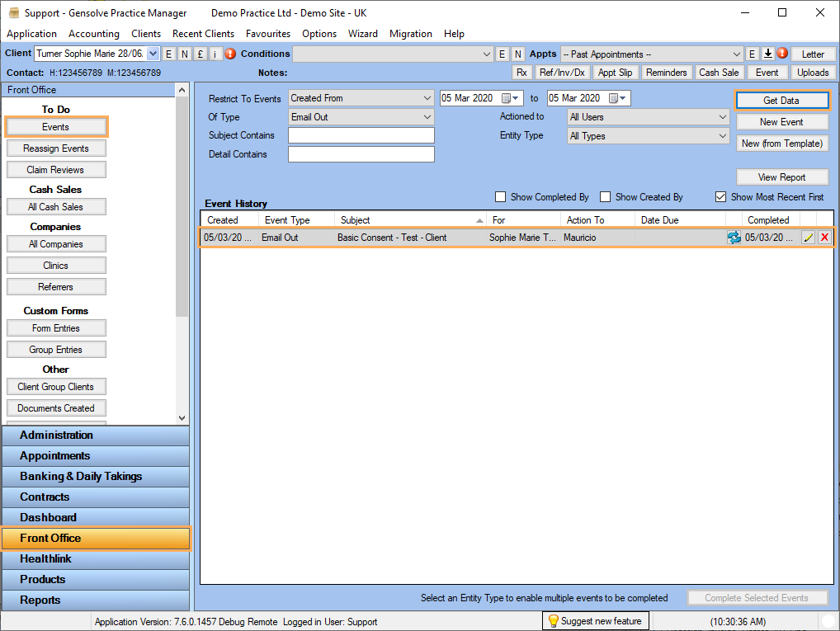Create a New Event
Viewport: 840px width, 631px height.
(781, 120)
